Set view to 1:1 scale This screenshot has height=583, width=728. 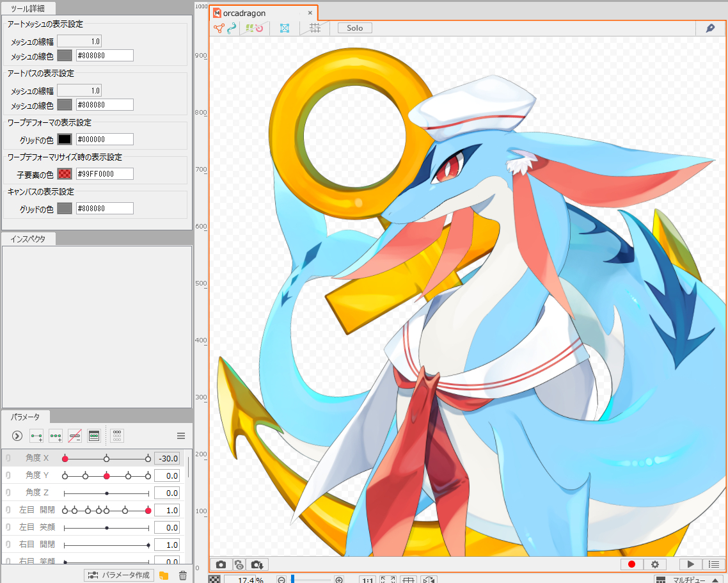pos(367,580)
